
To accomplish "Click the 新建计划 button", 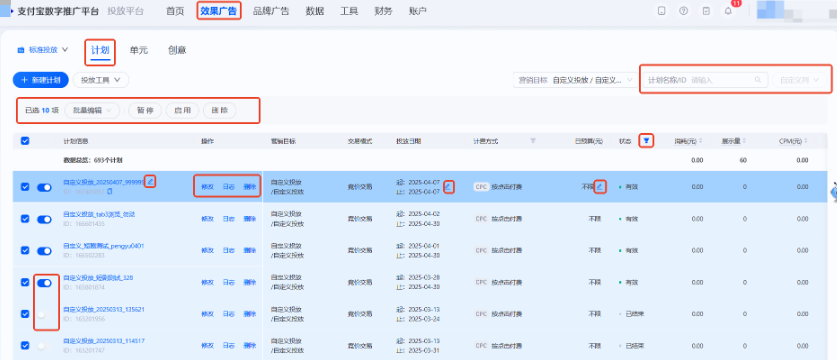I will pos(41,80).
